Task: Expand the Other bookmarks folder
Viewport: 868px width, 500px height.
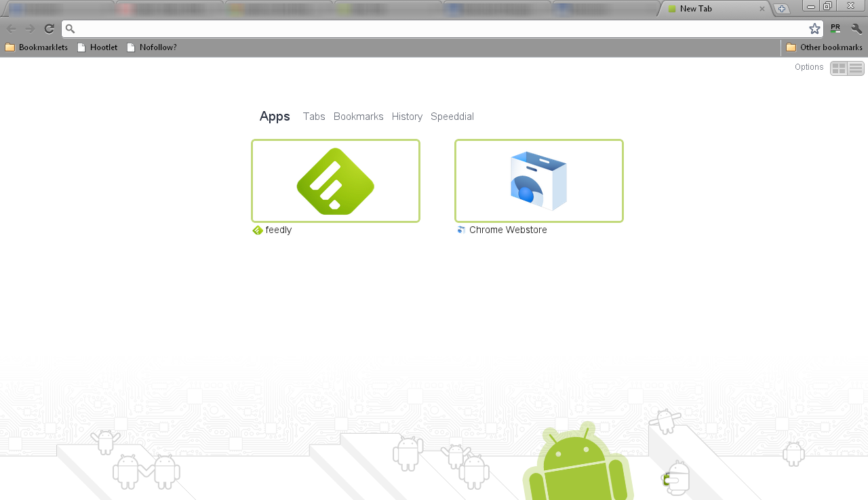Action: pyautogui.click(x=824, y=47)
